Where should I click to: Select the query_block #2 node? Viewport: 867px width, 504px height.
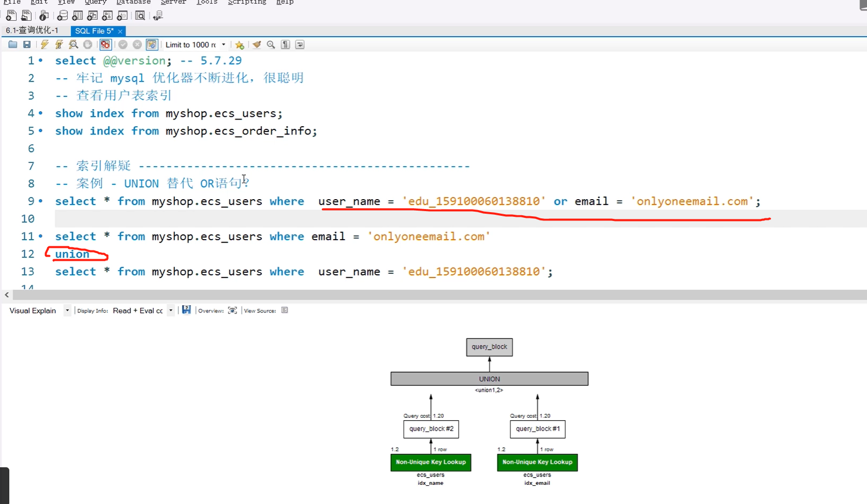click(x=431, y=429)
